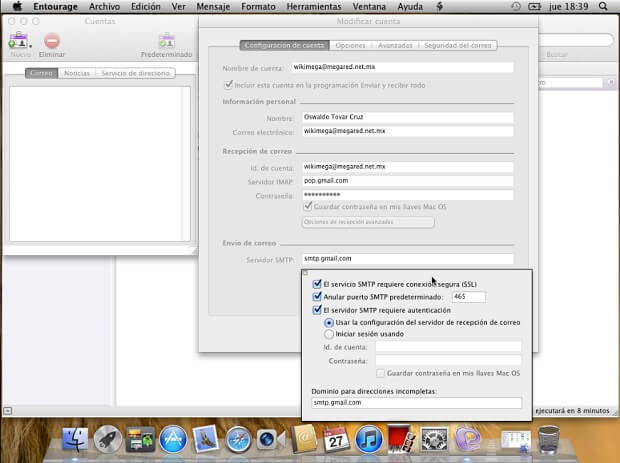Click the Dominio para direcciones incompletas field
The height and width of the screenshot is (463, 620).
tap(416, 403)
